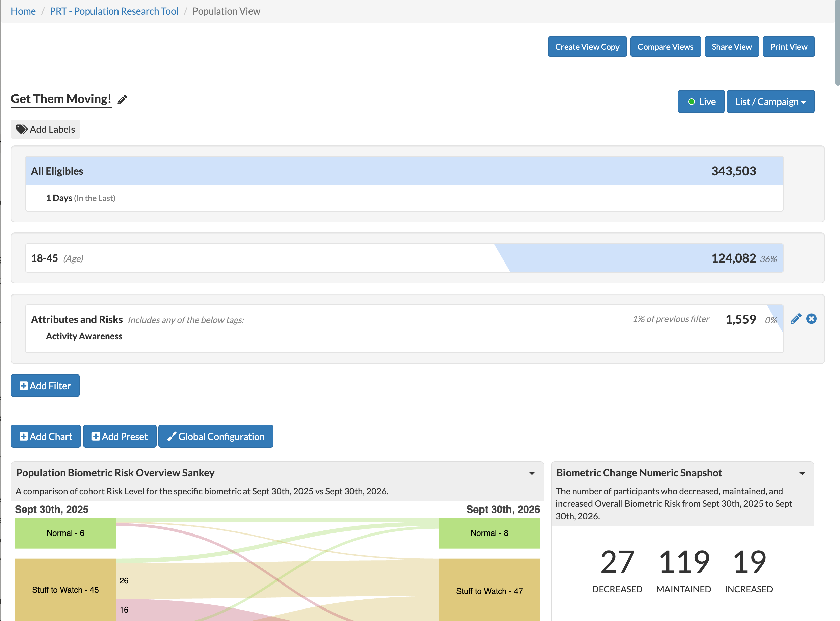Screen dimensions: 840x621
Task: Click Print View button
Action: pyautogui.click(x=789, y=47)
